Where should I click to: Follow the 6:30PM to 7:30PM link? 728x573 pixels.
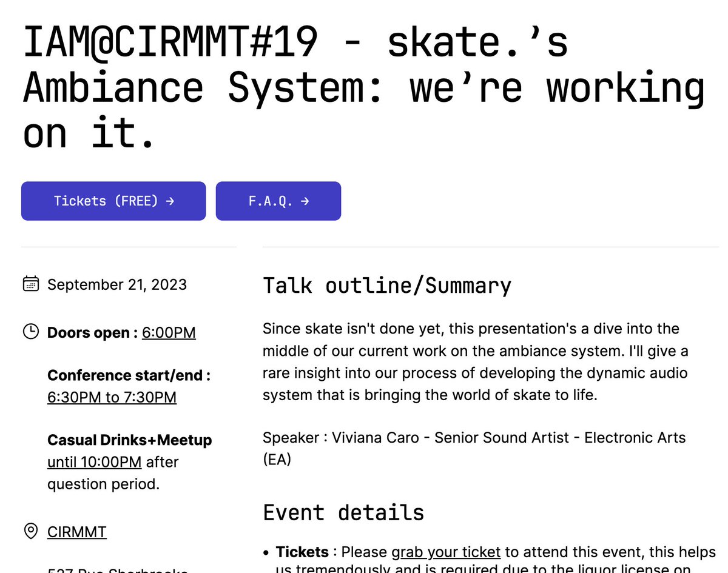[112, 397]
